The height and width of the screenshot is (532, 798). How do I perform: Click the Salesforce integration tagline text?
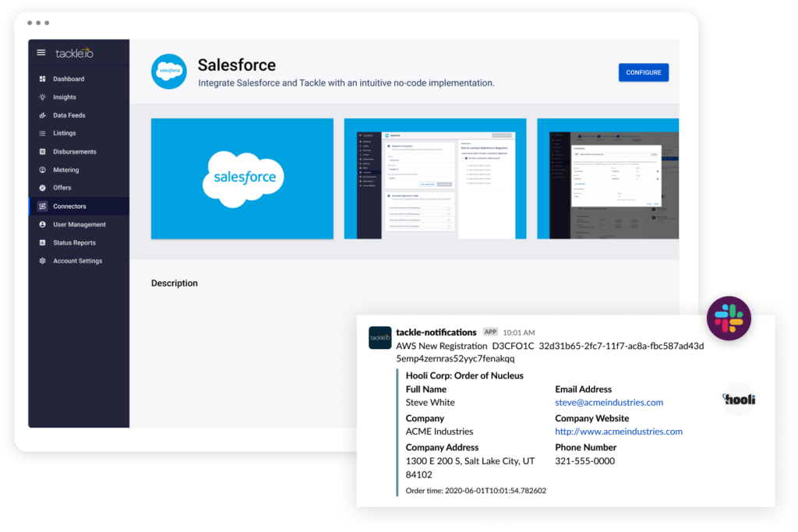[346, 83]
